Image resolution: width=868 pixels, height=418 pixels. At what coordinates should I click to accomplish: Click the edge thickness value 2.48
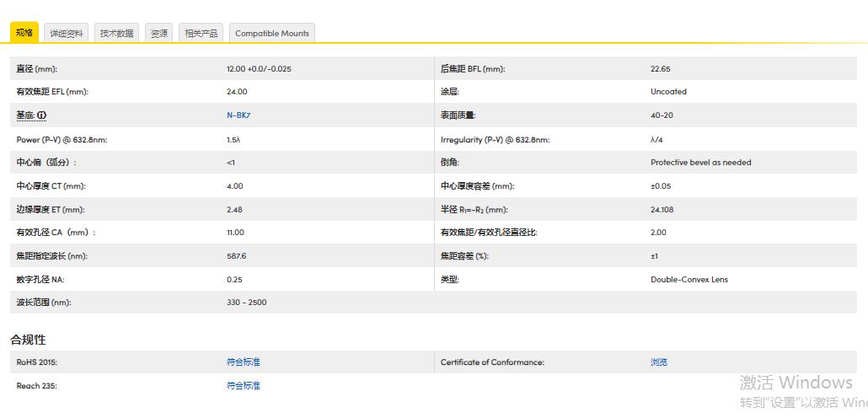click(235, 210)
